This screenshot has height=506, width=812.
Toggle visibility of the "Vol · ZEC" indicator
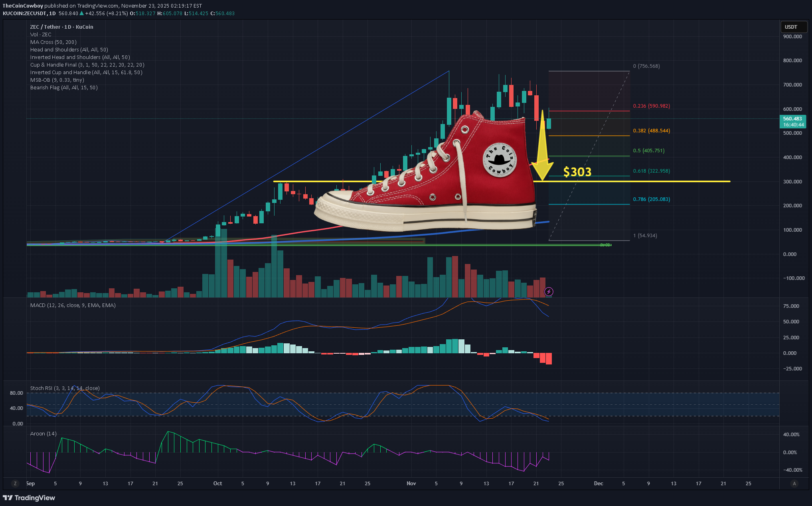click(x=40, y=34)
